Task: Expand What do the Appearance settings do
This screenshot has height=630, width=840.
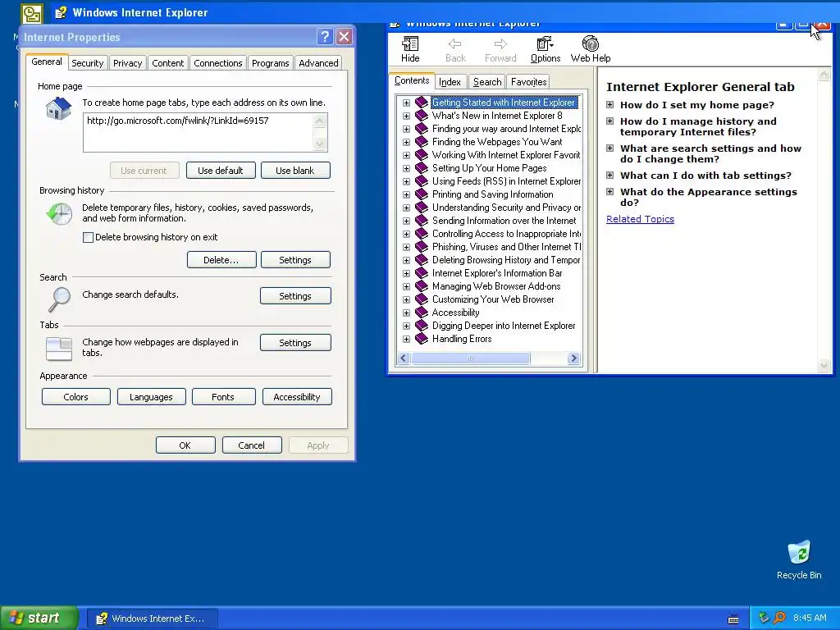Action: tap(609, 191)
